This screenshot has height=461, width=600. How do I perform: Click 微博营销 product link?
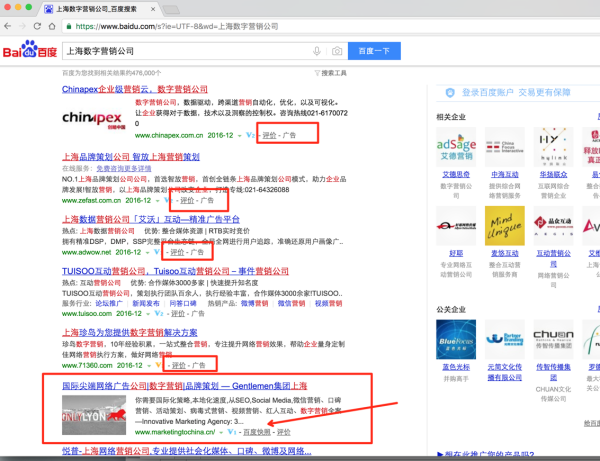[x=254, y=303]
